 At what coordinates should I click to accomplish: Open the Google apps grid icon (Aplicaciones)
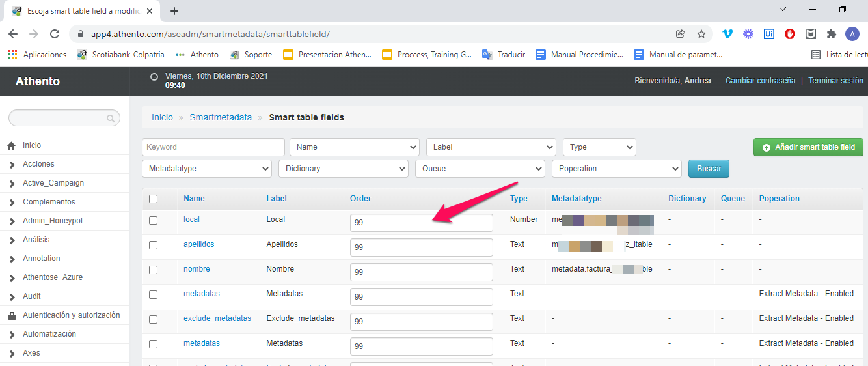pyautogui.click(x=12, y=55)
